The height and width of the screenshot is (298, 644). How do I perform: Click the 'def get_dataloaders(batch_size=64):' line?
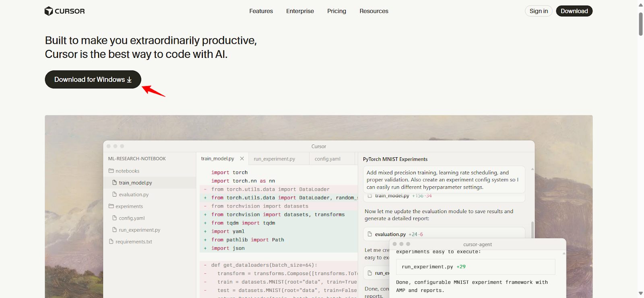(264, 265)
